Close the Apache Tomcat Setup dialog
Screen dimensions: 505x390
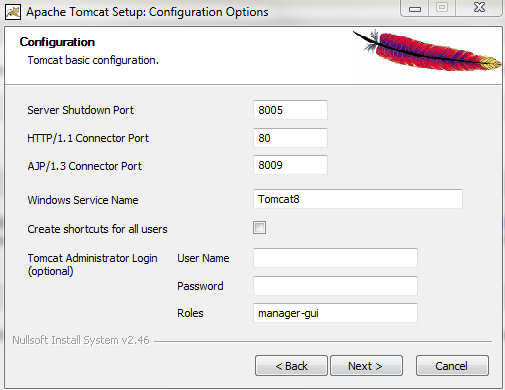coord(479,8)
